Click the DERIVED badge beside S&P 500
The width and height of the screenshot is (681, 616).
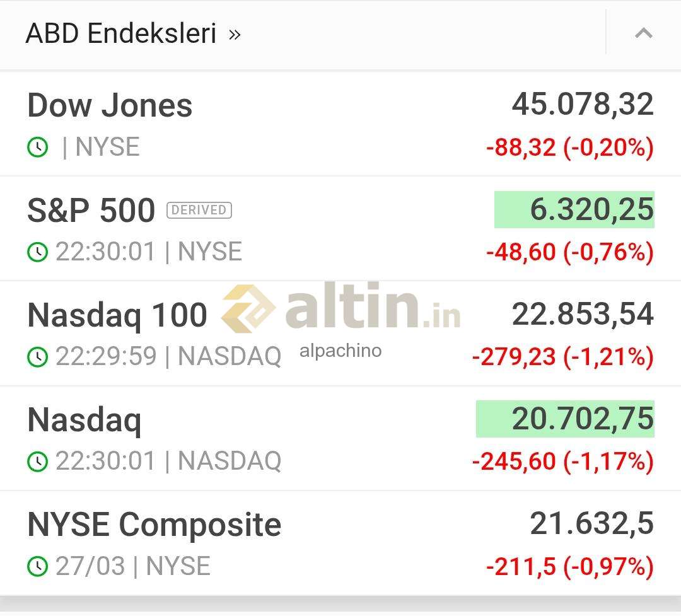coord(199,210)
